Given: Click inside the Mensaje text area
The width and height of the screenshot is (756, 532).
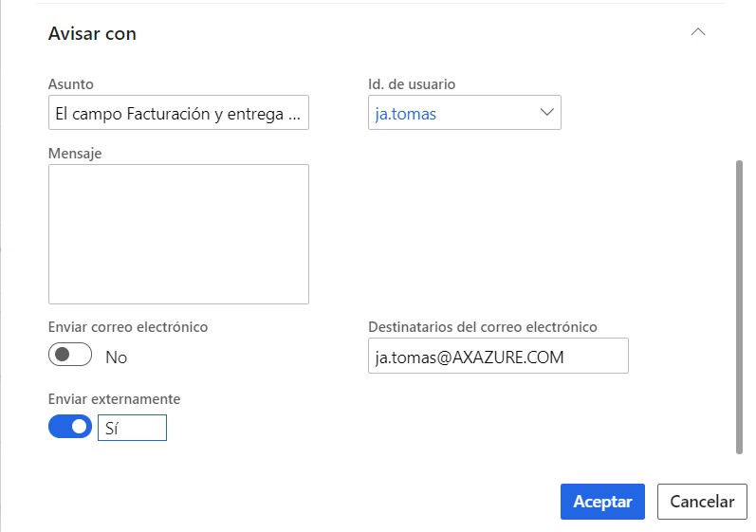Looking at the screenshot, I should point(178,234).
